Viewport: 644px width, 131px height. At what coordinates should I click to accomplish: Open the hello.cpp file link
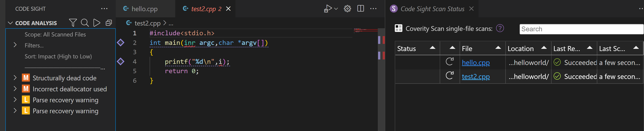point(476,63)
